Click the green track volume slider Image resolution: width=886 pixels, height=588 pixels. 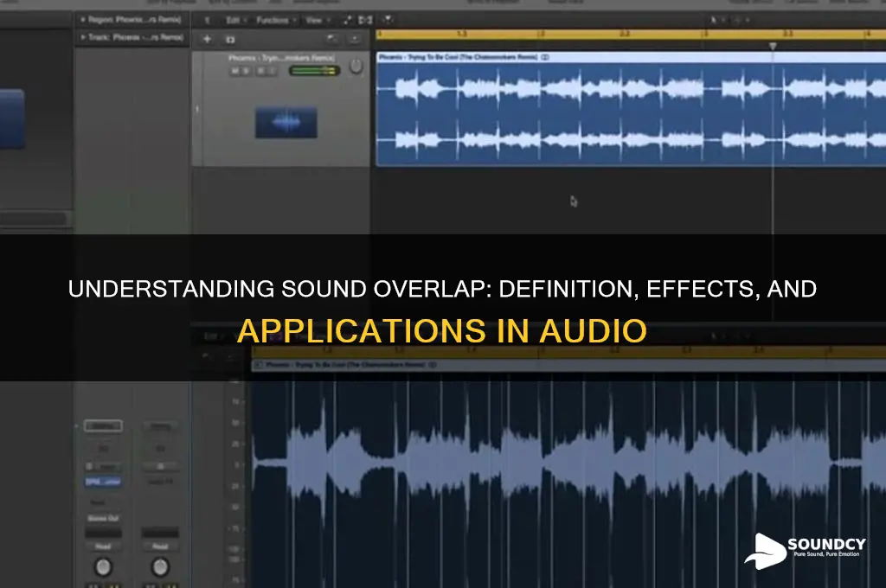[314, 71]
